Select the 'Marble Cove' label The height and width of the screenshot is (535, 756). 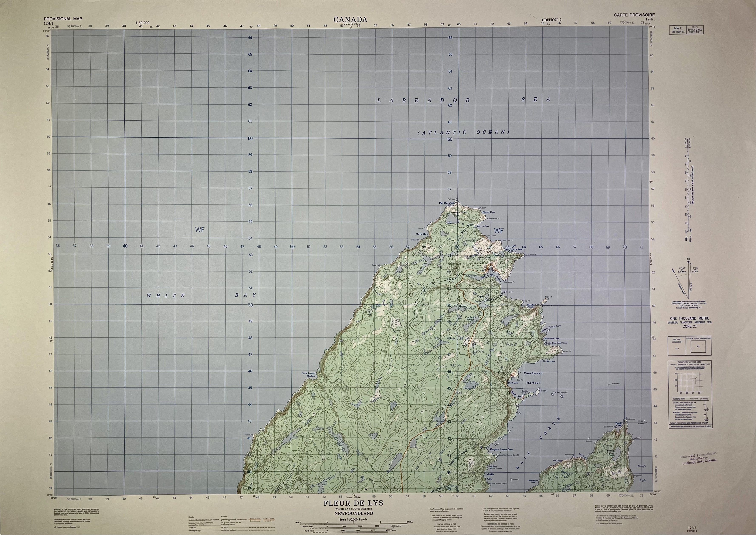[x=490, y=477]
